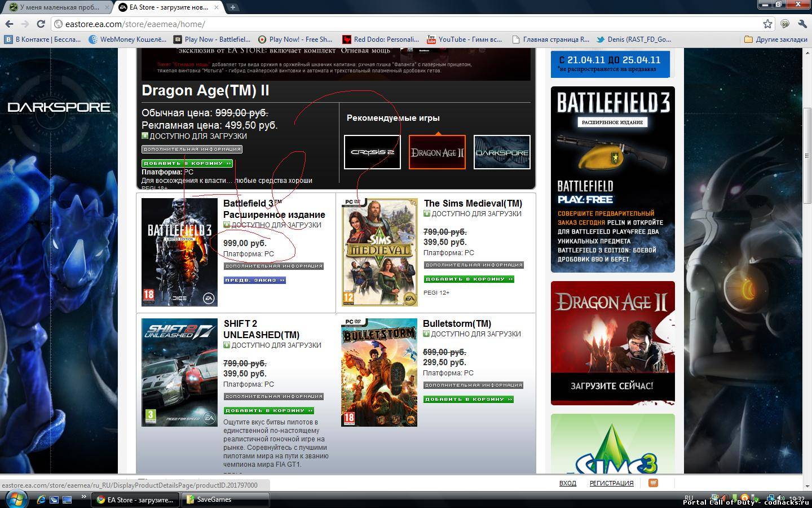
Task: Click orange cart icon near registration
Action: click(x=653, y=483)
